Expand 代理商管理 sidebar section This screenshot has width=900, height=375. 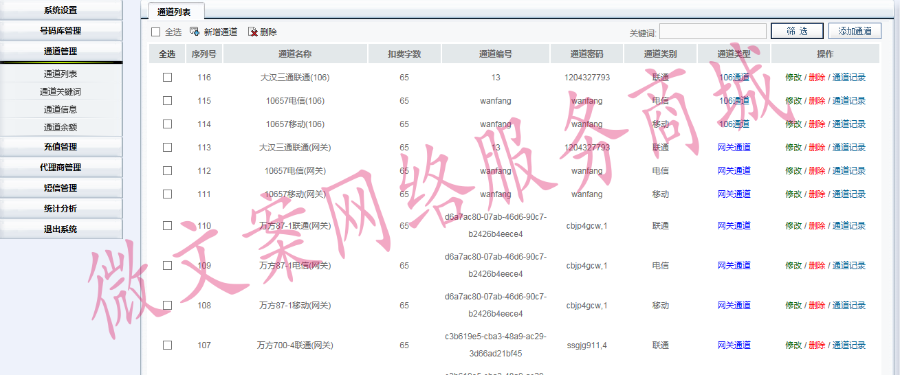pyautogui.click(x=61, y=167)
